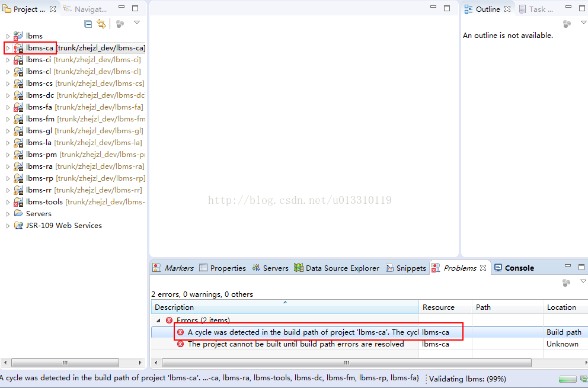Click Problems panel focus task icon
The width and height of the screenshot is (588, 388).
[x=566, y=283]
